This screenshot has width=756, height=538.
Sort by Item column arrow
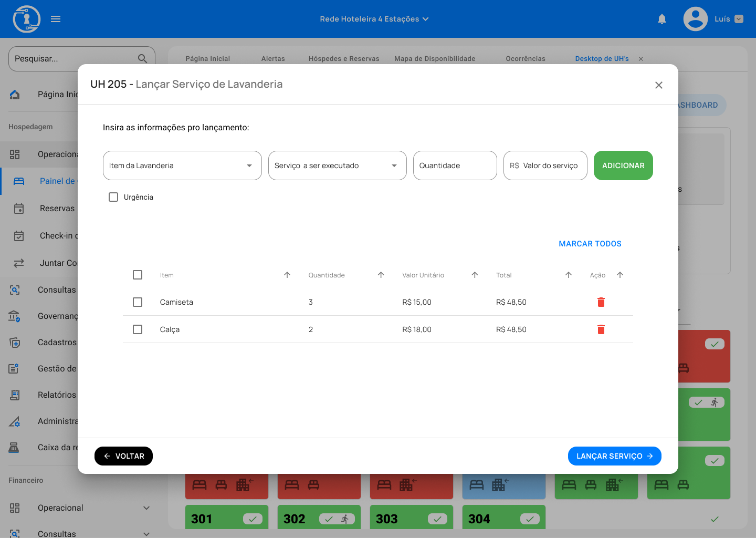pos(287,275)
